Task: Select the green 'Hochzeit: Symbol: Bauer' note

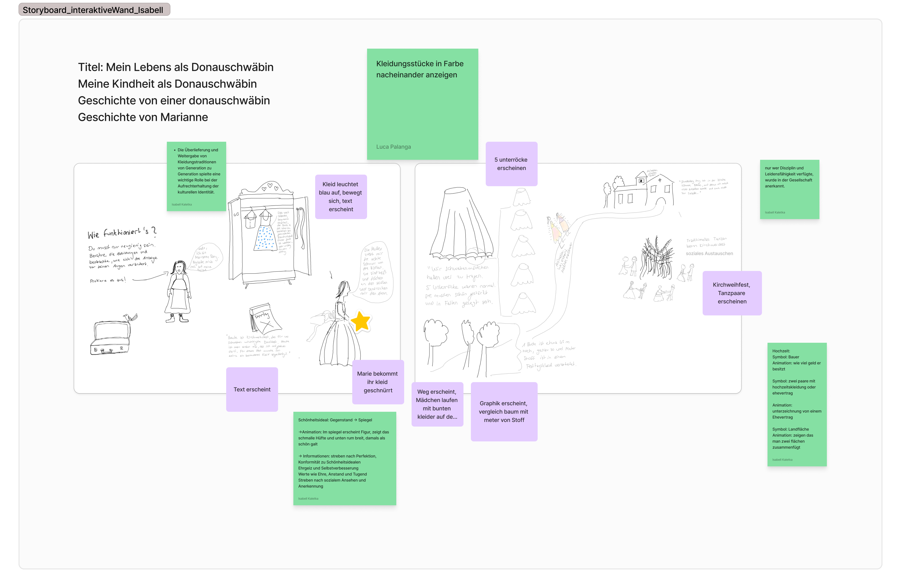Action: (797, 405)
